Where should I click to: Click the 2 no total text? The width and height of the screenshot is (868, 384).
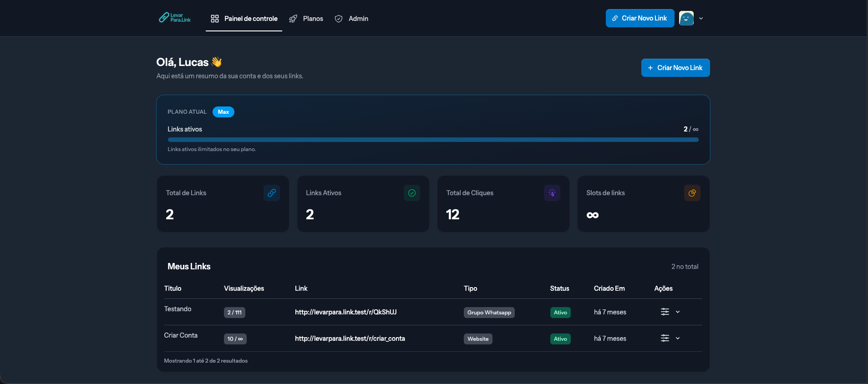685,267
